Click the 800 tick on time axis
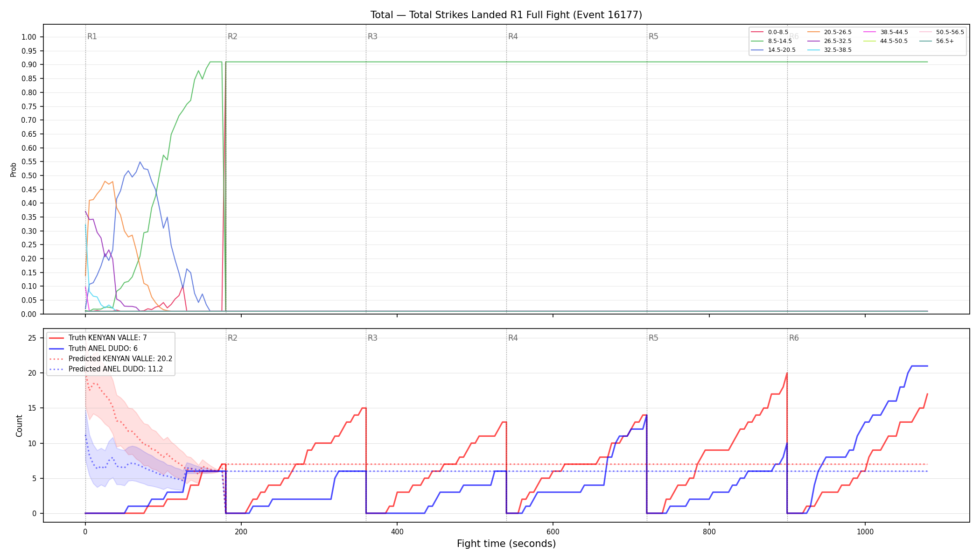 [x=709, y=532]
